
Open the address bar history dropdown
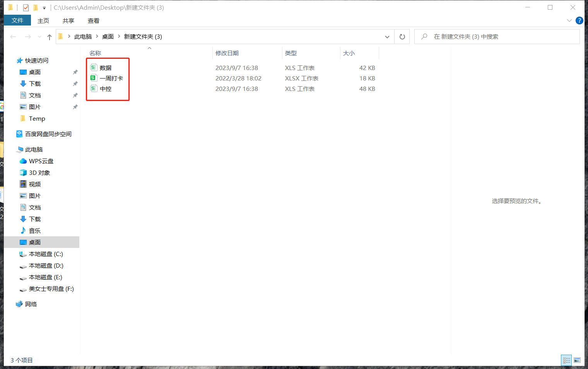pyautogui.click(x=387, y=36)
